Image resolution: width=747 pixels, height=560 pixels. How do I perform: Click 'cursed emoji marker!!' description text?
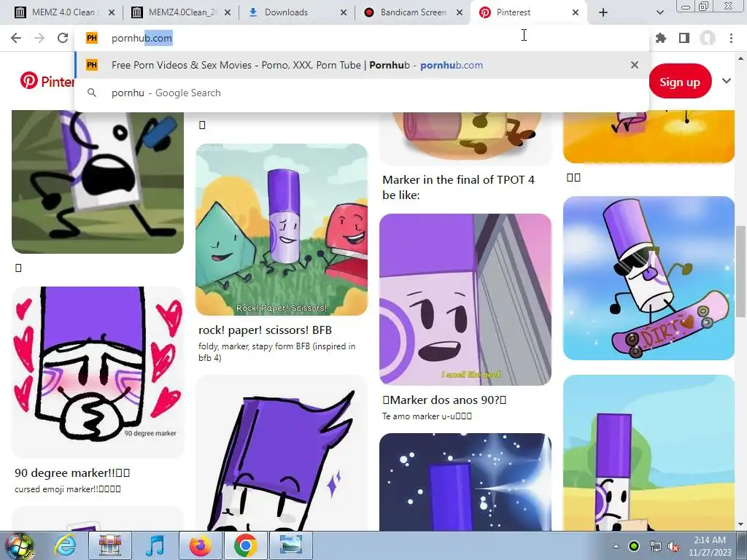68,489
